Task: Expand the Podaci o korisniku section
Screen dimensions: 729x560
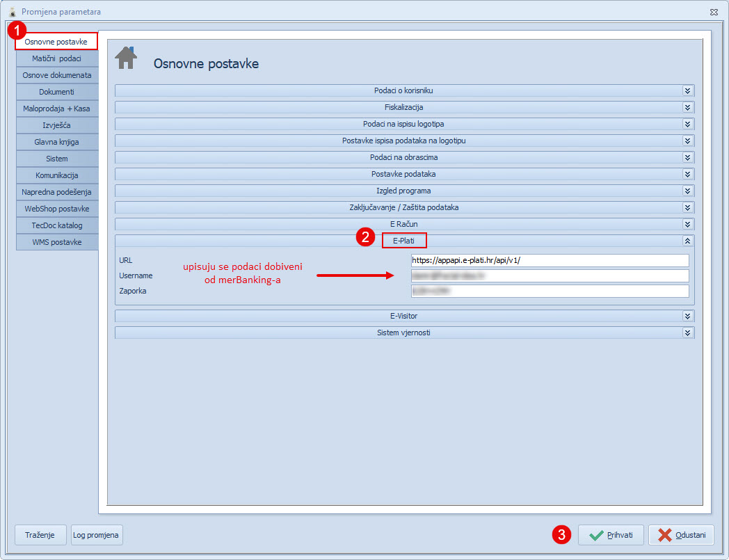Action: click(687, 90)
